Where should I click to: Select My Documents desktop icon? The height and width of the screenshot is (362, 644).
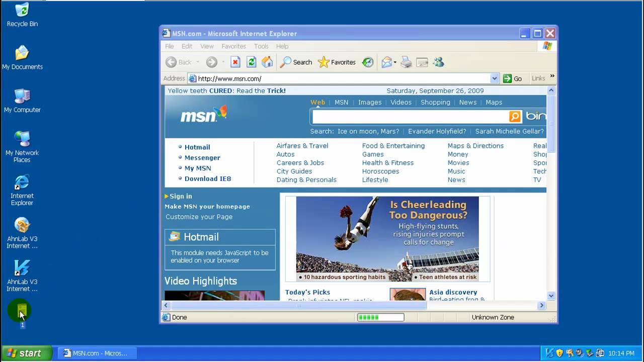22,58
